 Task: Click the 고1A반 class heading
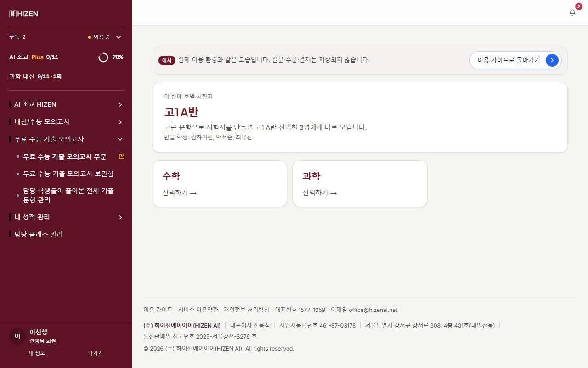(x=181, y=112)
